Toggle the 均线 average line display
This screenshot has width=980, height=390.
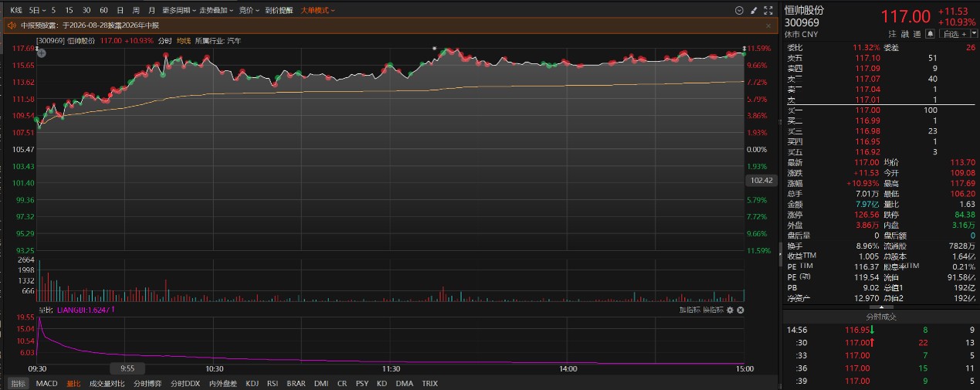(x=183, y=40)
